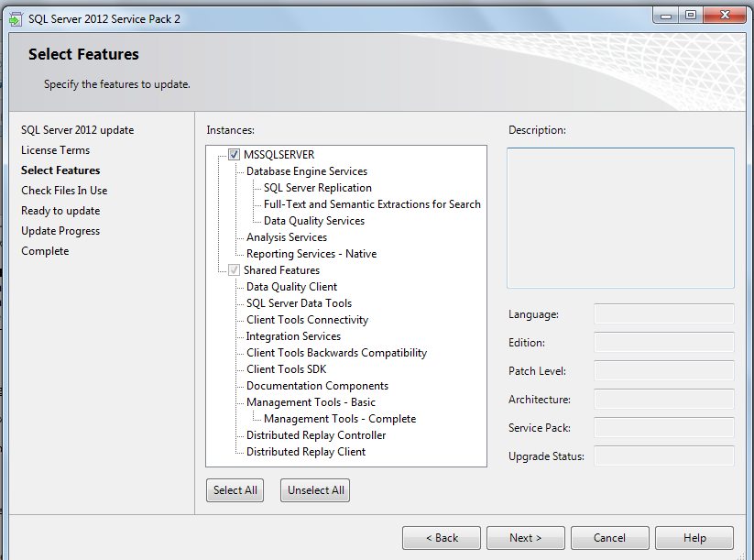This screenshot has height=560, width=754.
Task: Select Database Engine Services tree item
Action: point(307,171)
